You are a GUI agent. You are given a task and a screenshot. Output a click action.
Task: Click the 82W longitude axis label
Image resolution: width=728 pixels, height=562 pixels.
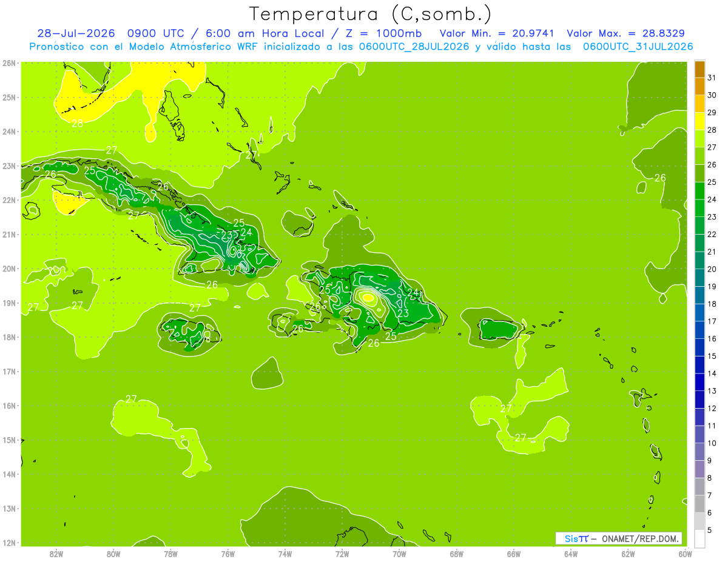(56, 554)
